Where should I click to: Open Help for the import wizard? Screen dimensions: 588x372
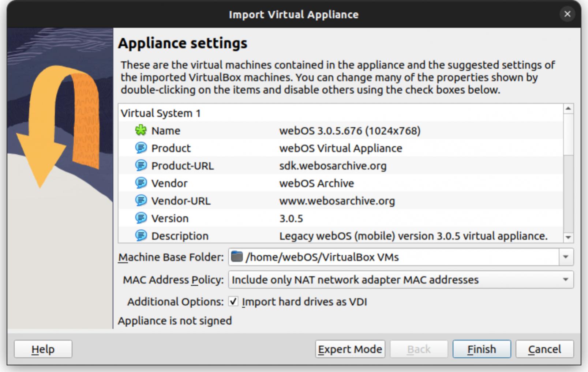click(43, 349)
